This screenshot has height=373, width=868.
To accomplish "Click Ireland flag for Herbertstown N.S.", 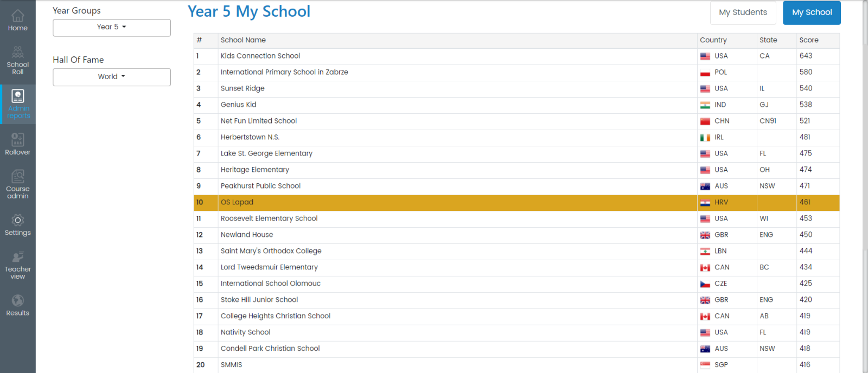I will (705, 138).
